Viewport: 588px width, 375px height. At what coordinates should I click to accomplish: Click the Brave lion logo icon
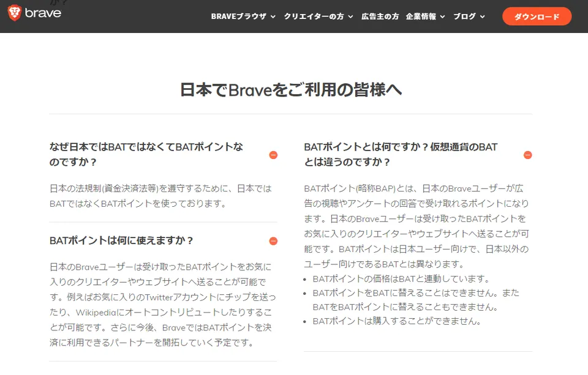click(x=14, y=13)
